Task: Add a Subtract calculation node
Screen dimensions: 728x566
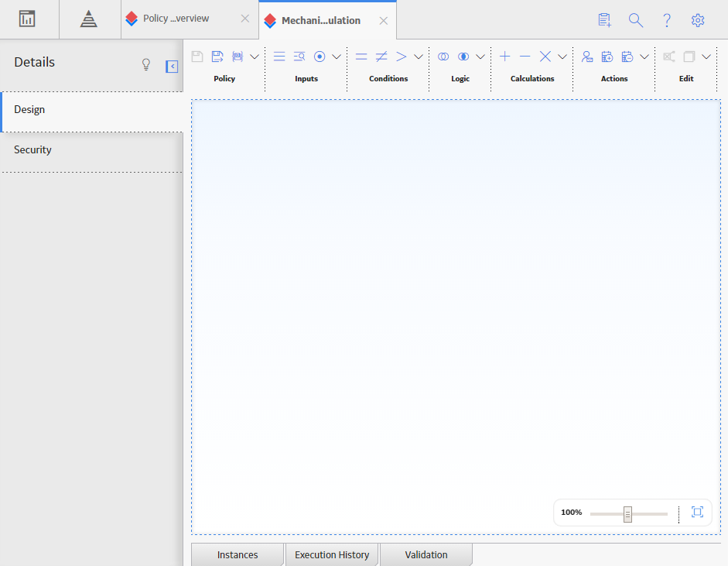Action: coord(525,57)
